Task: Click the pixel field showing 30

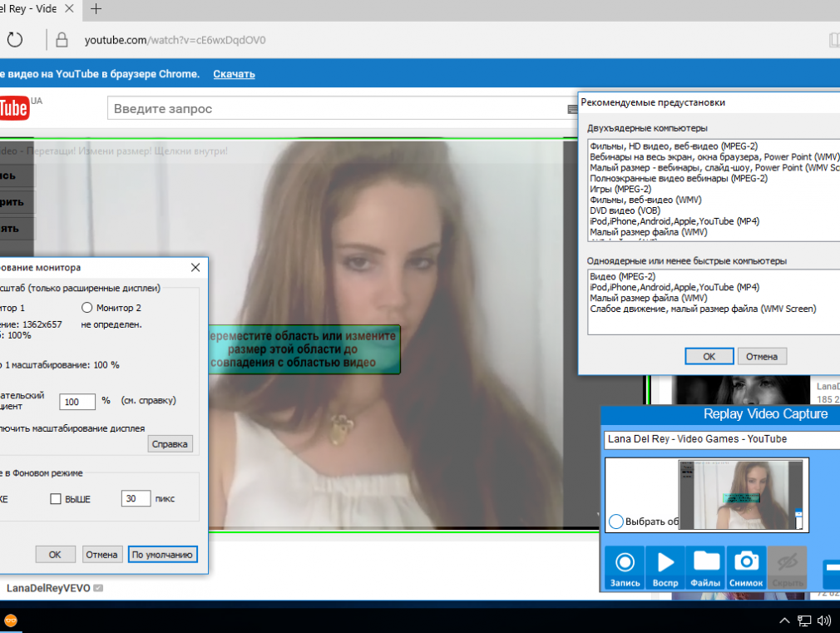Action: [136, 498]
